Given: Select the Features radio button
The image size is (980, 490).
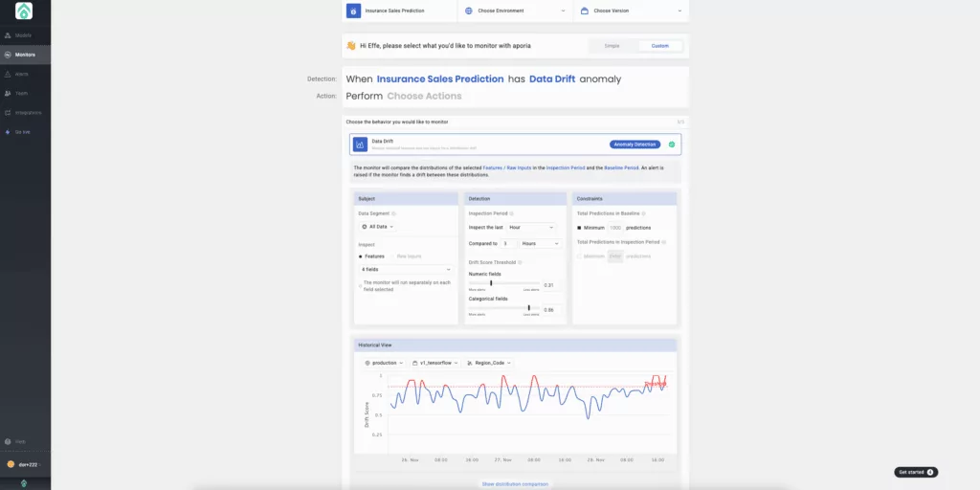Looking at the screenshot, I should 361,256.
